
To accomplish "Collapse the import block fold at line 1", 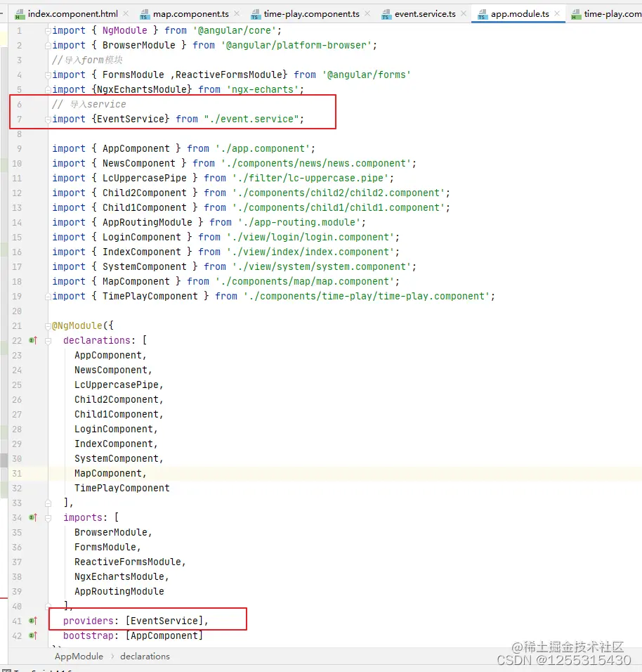I will click(48, 31).
